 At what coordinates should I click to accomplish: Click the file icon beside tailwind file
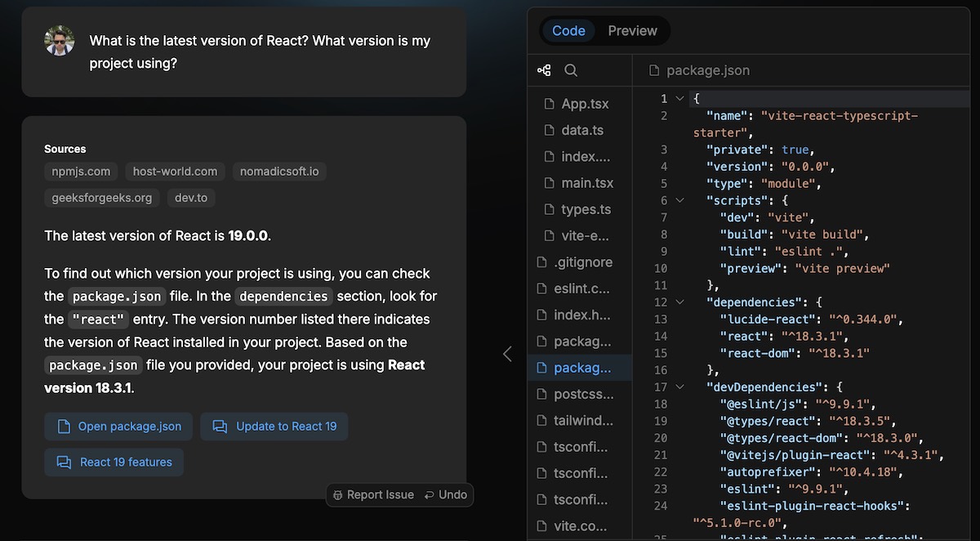click(541, 420)
